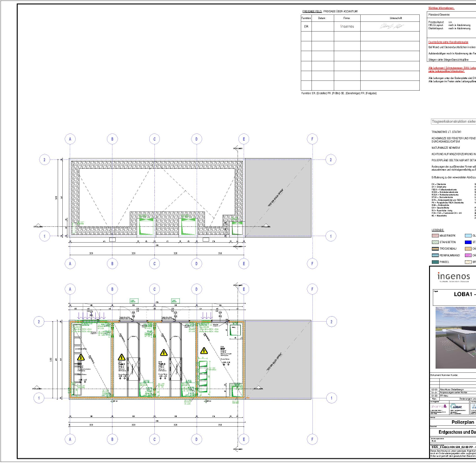
Task: Select grid bubble F above the upper plan
Action: 313,139
